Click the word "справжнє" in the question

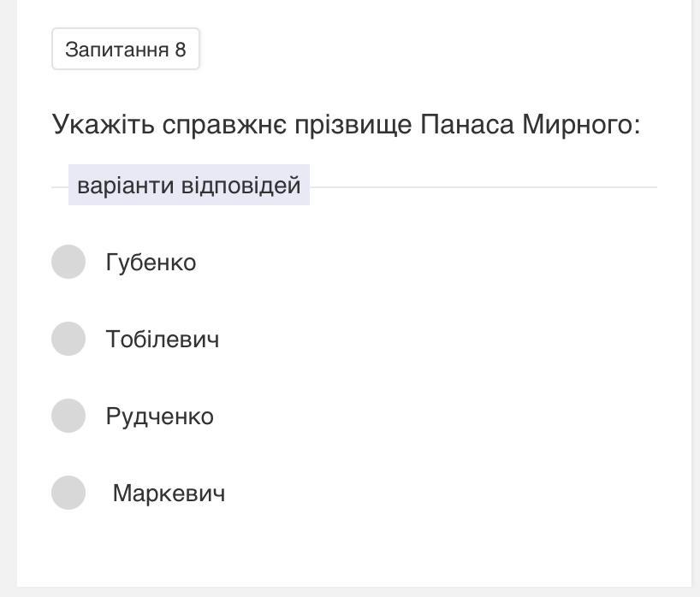224,125
